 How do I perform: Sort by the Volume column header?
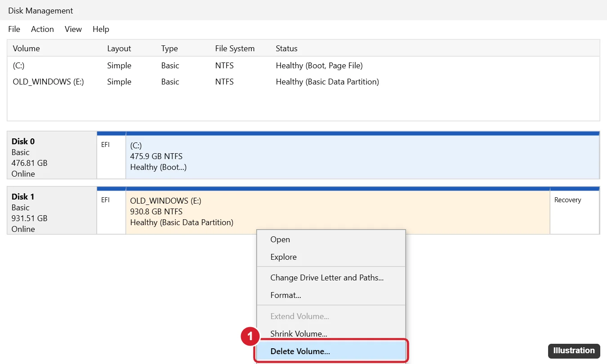(x=26, y=49)
